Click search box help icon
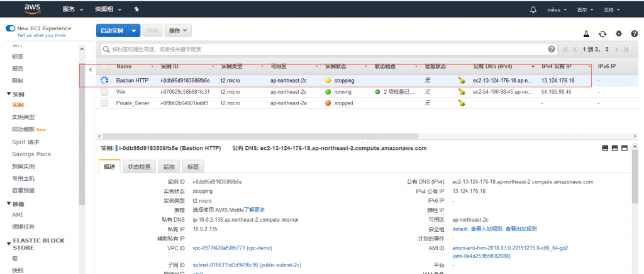 tap(552, 49)
